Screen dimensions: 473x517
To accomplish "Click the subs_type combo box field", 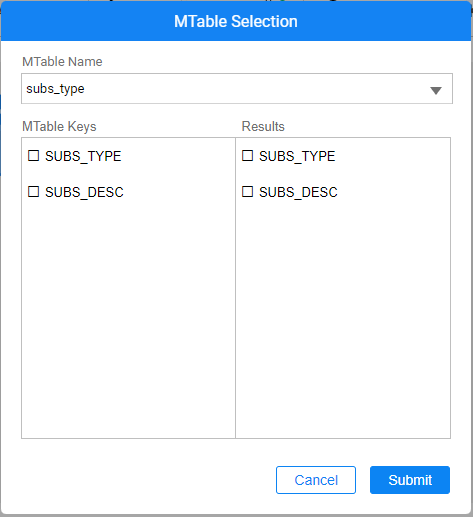I will point(237,89).
